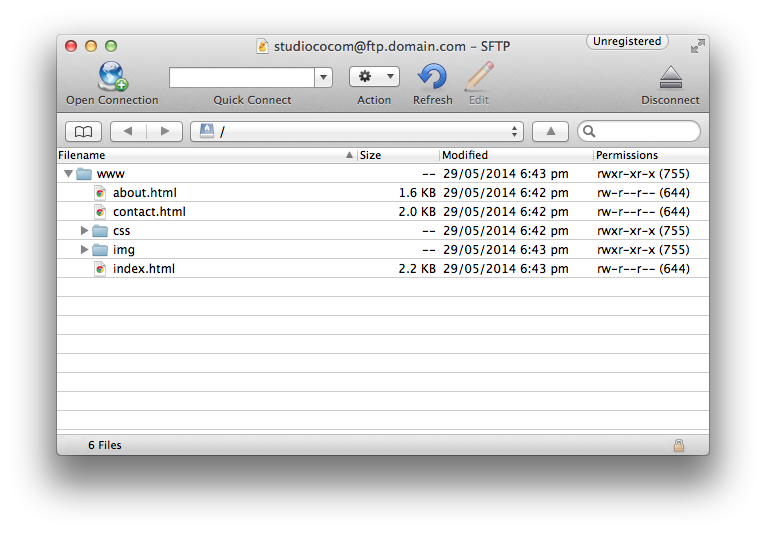This screenshot has height=534, width=766.
Task: Click the search field
Action: [638, 131]
